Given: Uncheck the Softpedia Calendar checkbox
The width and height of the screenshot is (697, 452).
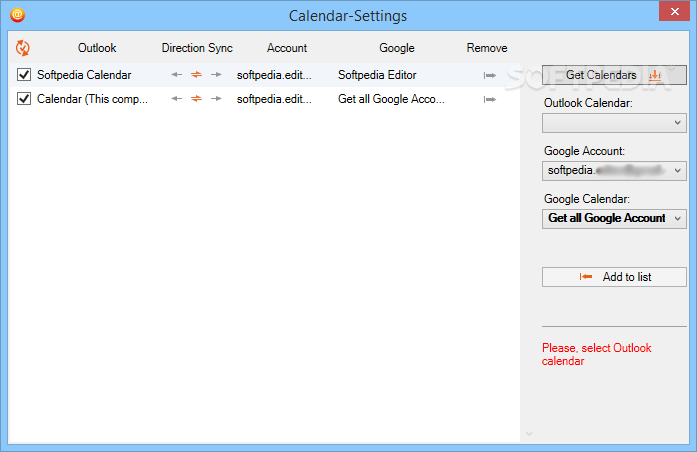Looking at the screenshot, I should 24,75.
